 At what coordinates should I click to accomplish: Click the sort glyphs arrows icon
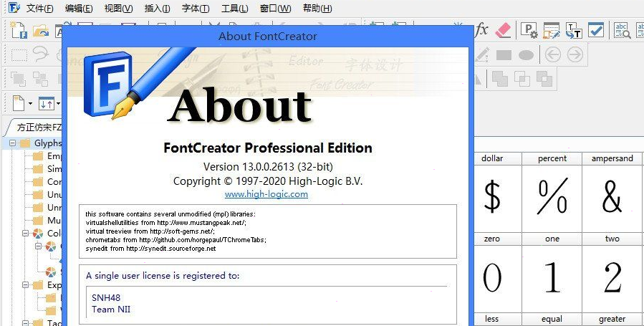click(47, 103)
